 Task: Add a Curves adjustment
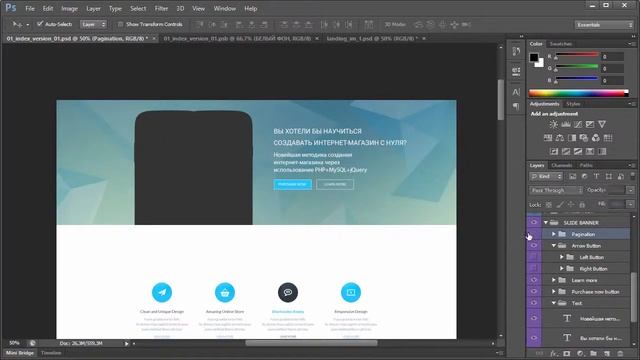578,124
